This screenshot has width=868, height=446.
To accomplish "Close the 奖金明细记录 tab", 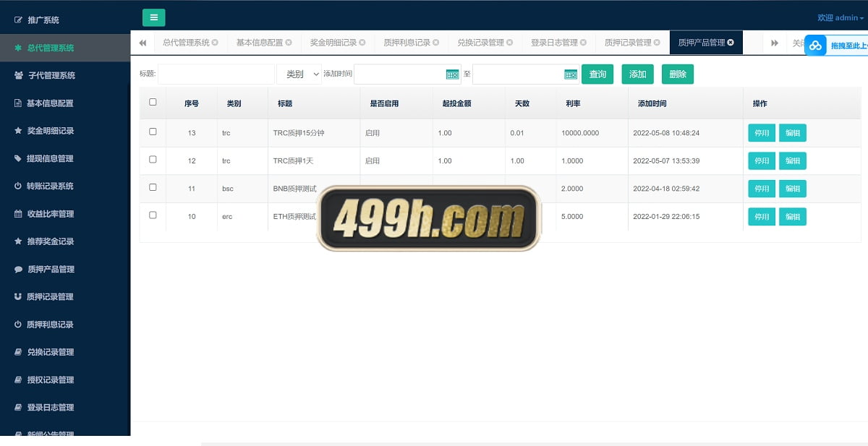I will click(362, 43).
